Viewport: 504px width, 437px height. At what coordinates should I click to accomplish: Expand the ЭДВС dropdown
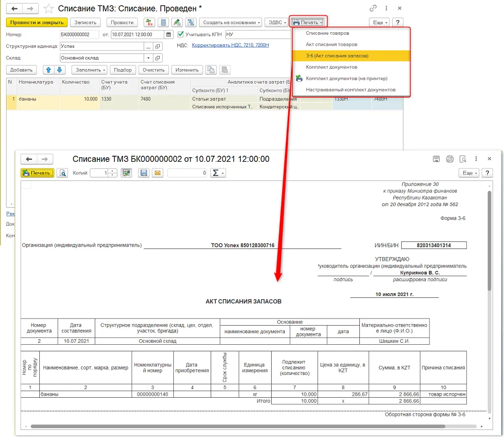point(277,23)
